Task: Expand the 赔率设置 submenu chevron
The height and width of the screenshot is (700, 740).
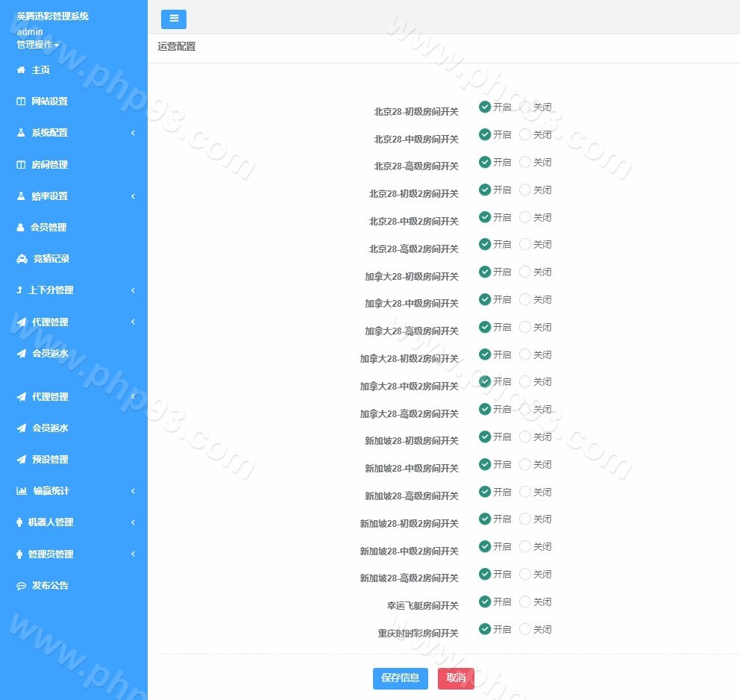Action: [133, 196]
